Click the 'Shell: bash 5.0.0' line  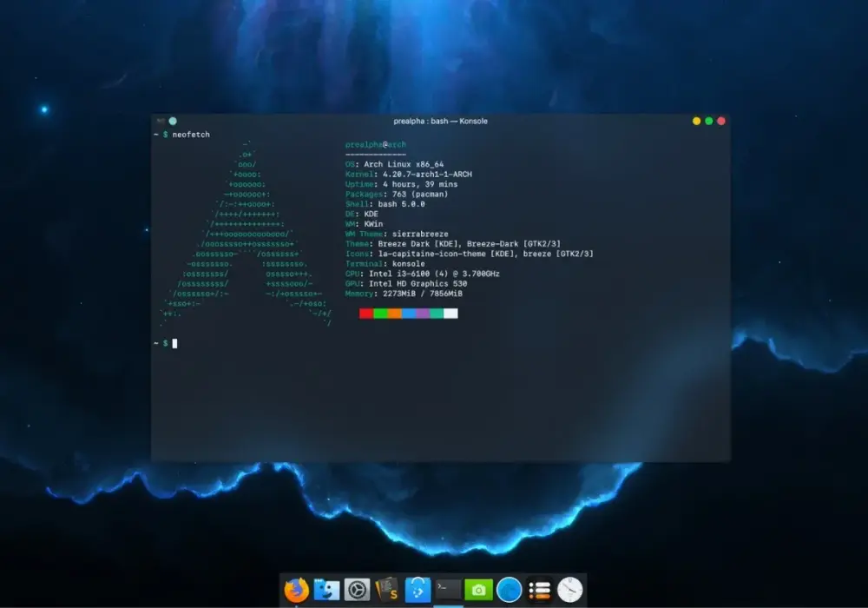385,204
